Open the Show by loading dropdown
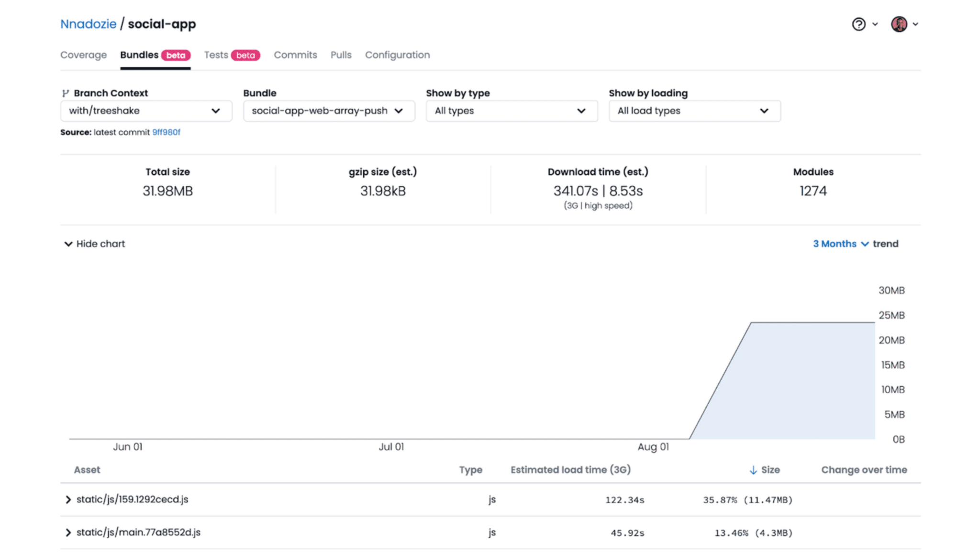Viewport: 980px width, 556px height. click(x=694, y=111)
